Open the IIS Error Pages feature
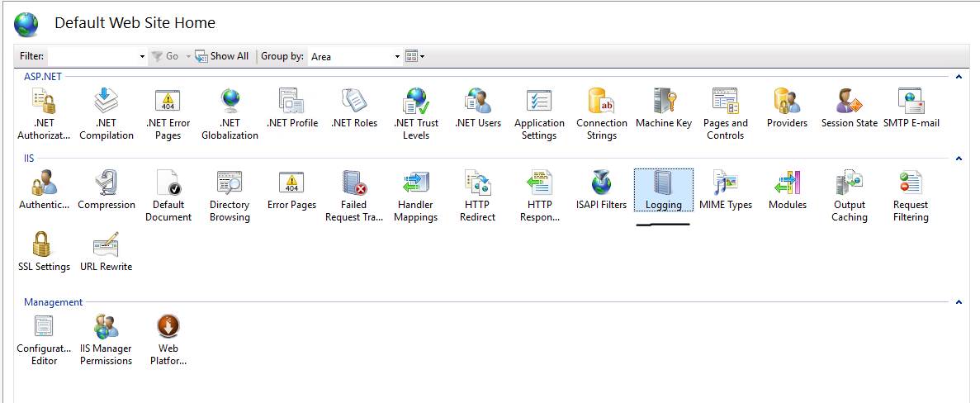 tap(292, 191)
